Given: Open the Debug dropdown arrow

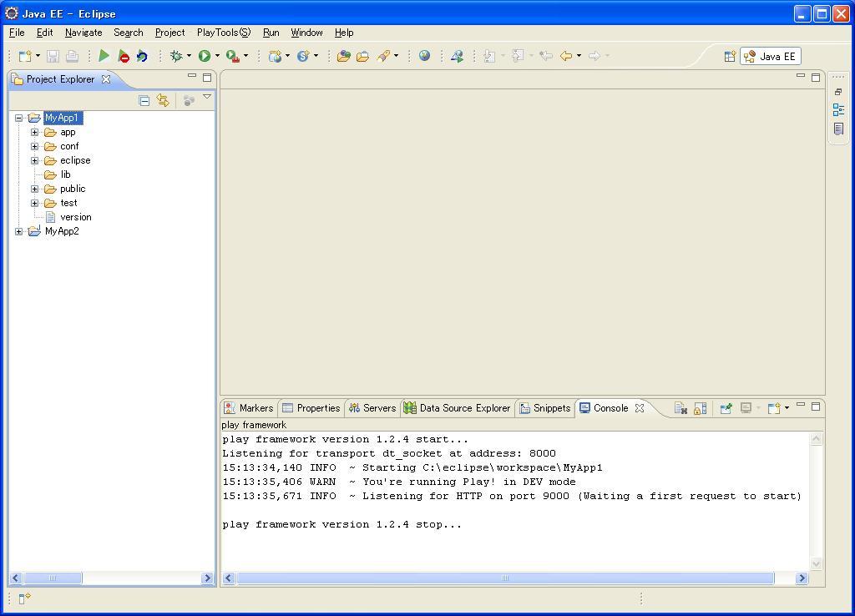Looking at the screenshot, I should (189, 56).
